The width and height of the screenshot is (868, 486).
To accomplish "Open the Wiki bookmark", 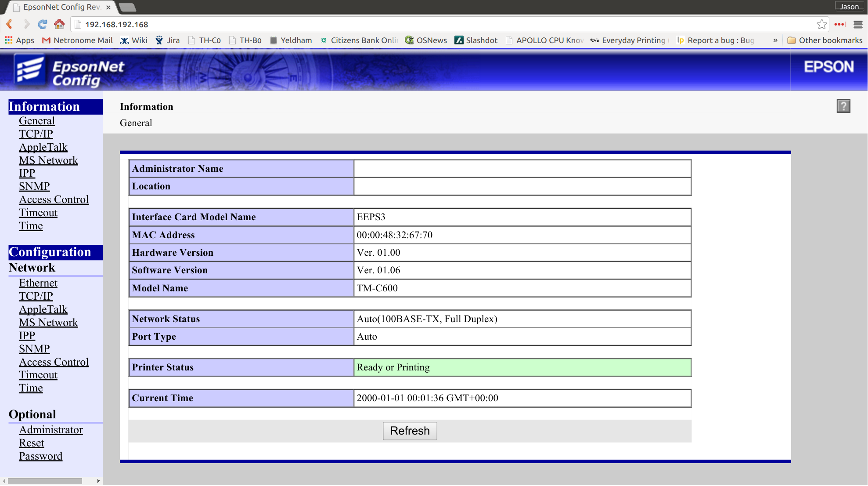I will pos(134,40).
